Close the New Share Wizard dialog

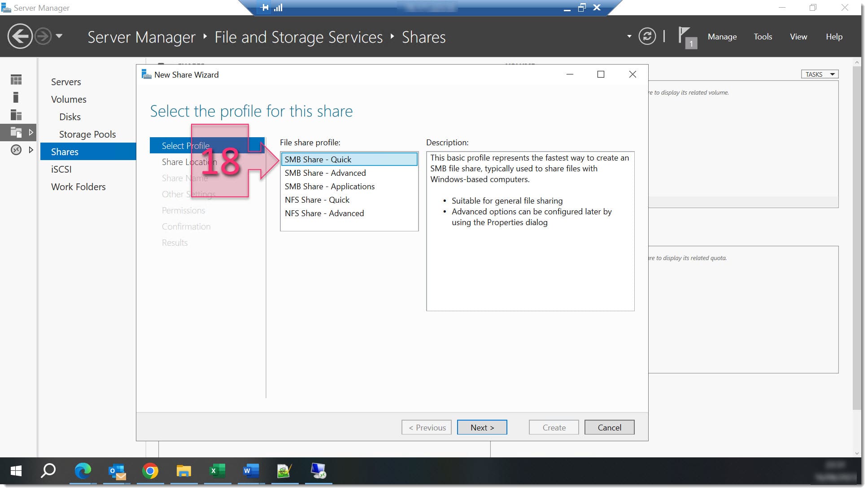(x=632, y=74)
